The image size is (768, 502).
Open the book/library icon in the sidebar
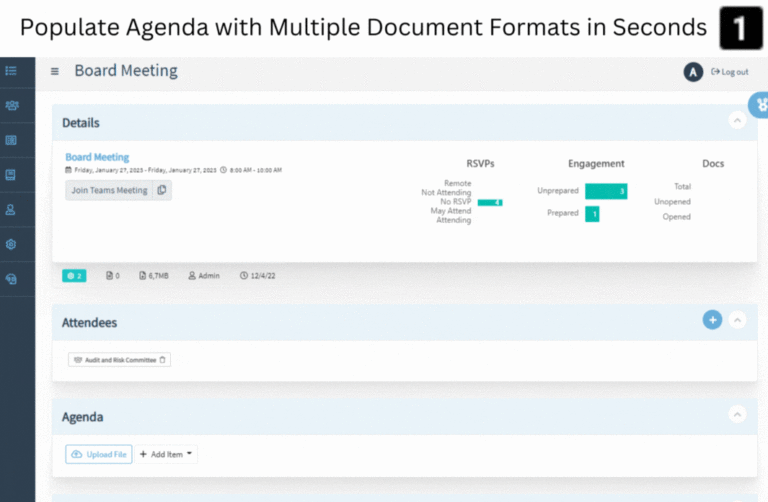tap(11, 175)
